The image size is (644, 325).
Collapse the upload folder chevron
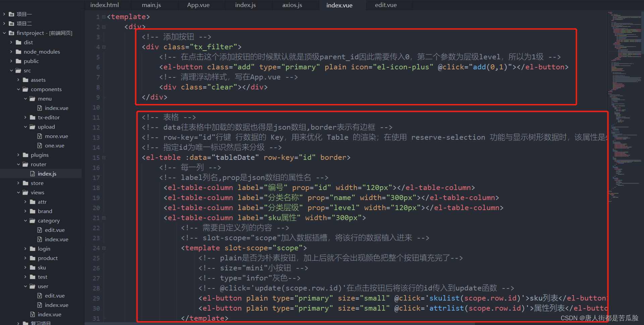point(25,127)
